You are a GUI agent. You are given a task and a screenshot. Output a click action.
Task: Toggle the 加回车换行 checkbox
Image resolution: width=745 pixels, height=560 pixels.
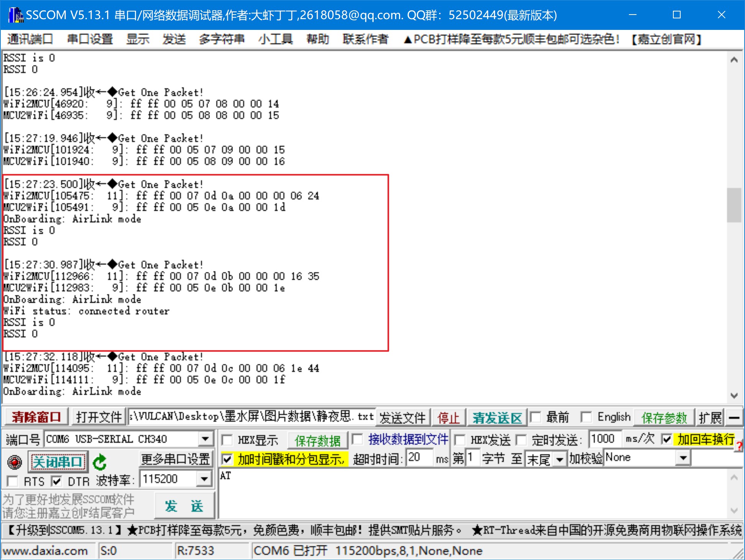point(667,439)
